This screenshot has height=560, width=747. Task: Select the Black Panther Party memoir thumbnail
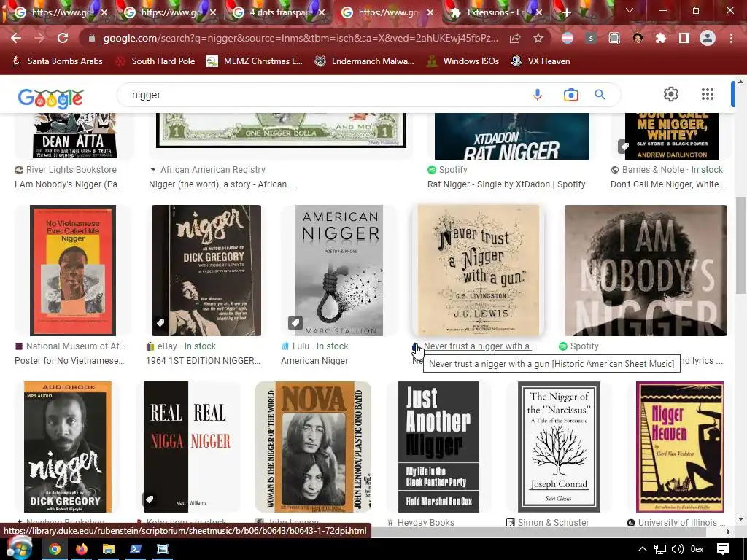click(x=438, y=447)
